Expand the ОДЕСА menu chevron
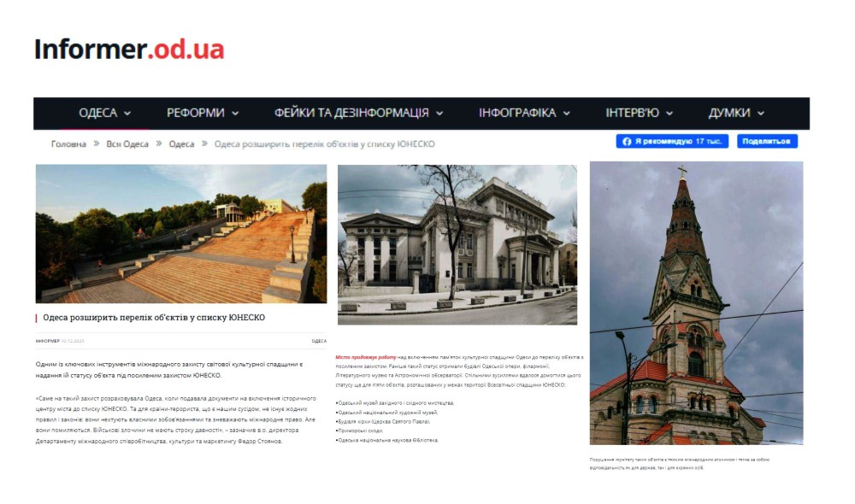The image size is (855, 504). pos(128,114)
